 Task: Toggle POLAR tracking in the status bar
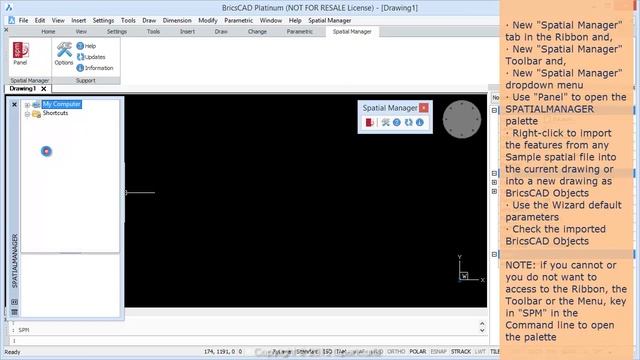pos(417,351)
